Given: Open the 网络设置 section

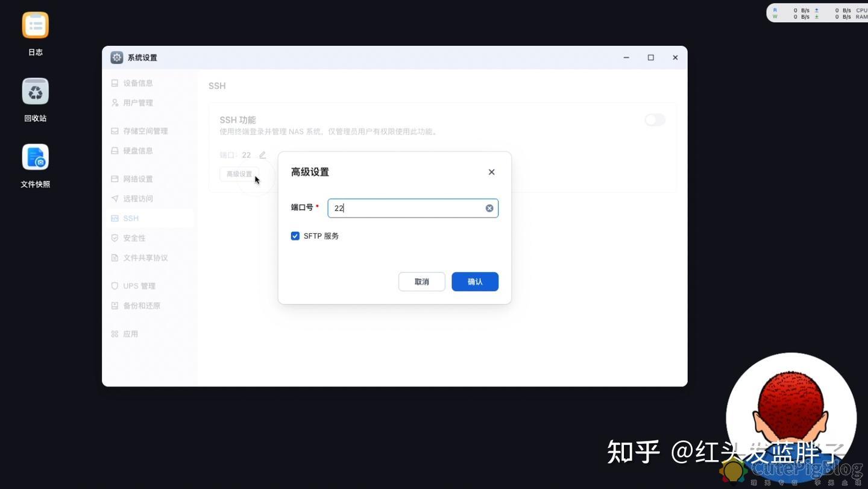Looking at the screenshot, I should 138,178.
